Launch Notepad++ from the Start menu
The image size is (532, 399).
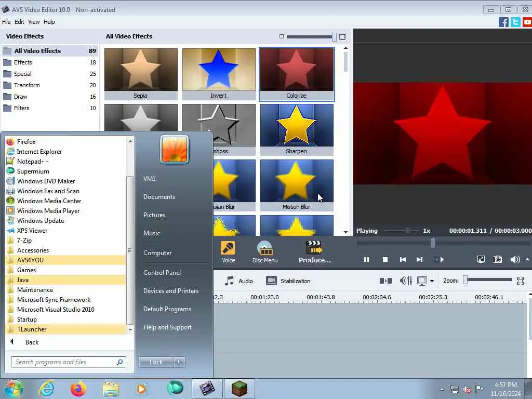tap(65, 162)
